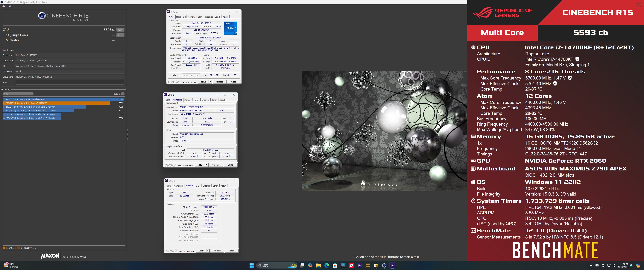Select ranking row Core i7-12700KF 3712
Image resolution: width=644 pixels, height=270 pixels.
coord(63,111)
